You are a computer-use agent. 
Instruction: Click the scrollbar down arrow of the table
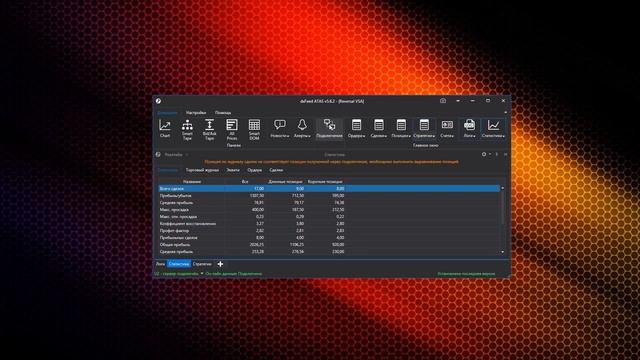(x=502, y=252)
